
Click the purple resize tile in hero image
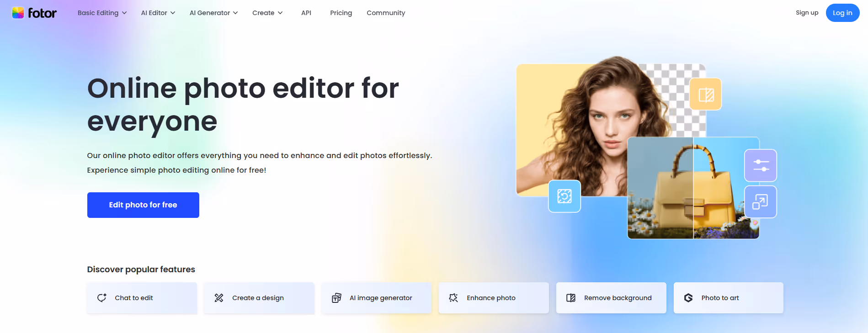(761, 202)
